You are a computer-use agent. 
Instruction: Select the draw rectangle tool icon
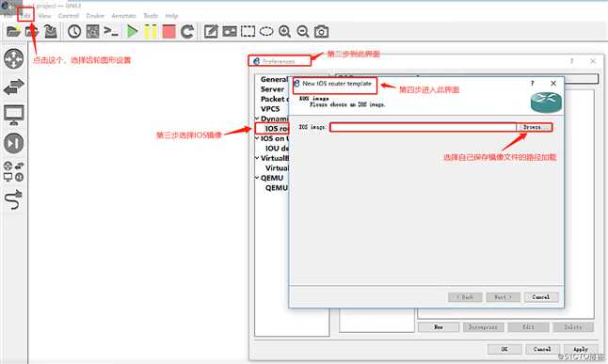248,31
